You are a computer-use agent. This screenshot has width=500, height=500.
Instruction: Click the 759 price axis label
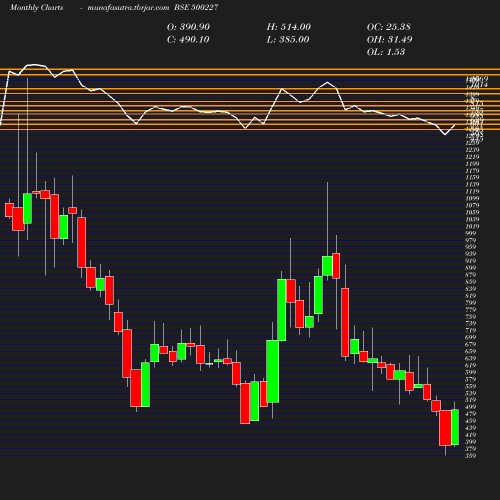pos(471,317)
